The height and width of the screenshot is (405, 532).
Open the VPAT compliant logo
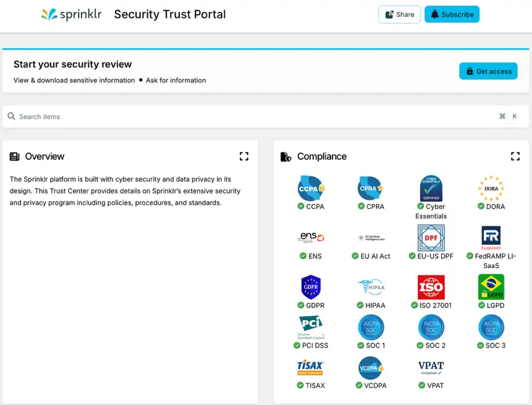[431, 368]
